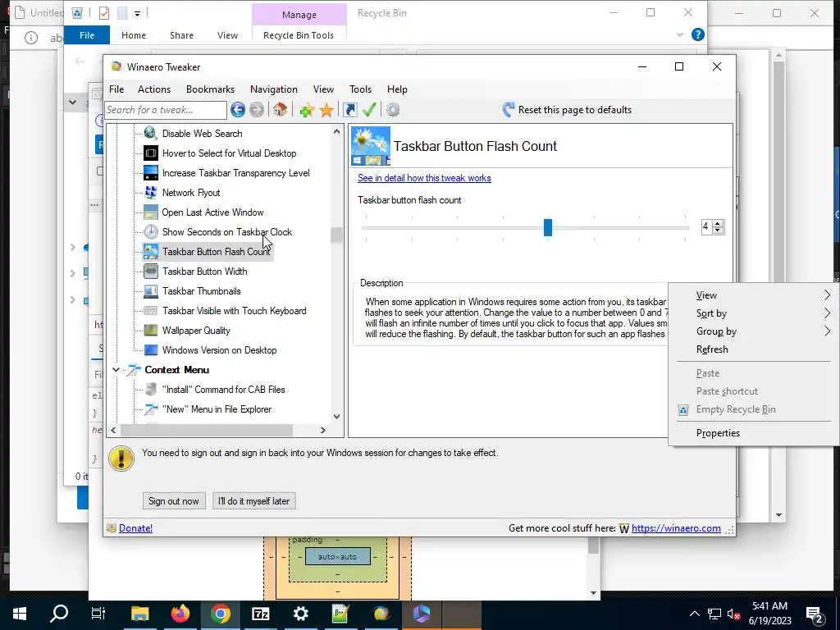
Task: Open the Bookmarks menu
Action: point(210,89)
